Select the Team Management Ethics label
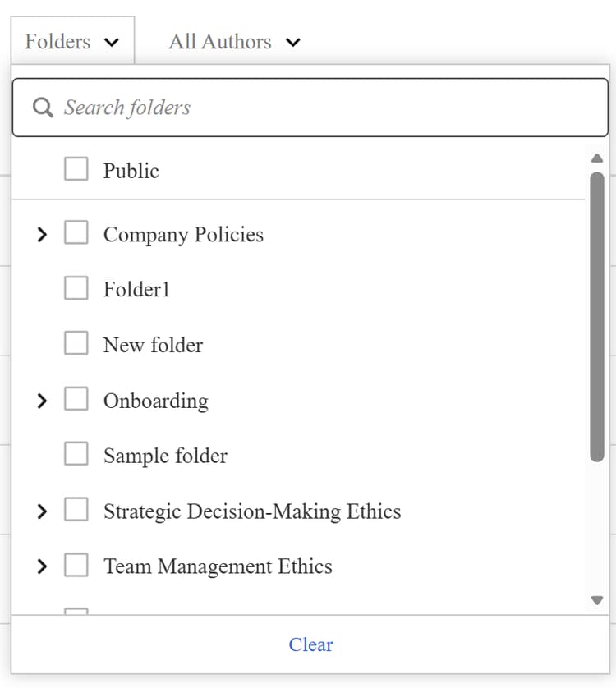The image size is (616, 688). tap(218, 566)
